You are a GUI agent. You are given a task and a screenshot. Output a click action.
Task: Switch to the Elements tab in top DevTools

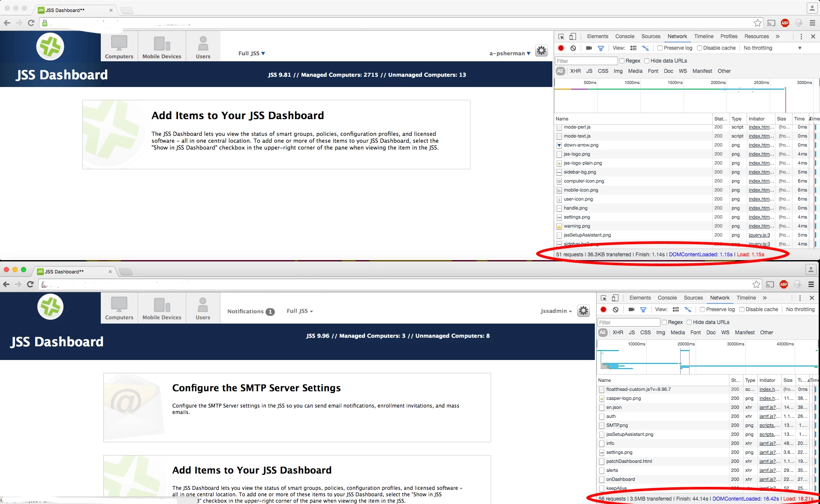pos(597,36)
